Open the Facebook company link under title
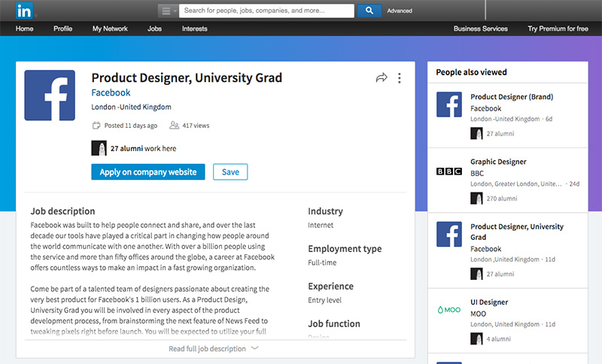This screenshot has height=364, width=602. [111, 93]
